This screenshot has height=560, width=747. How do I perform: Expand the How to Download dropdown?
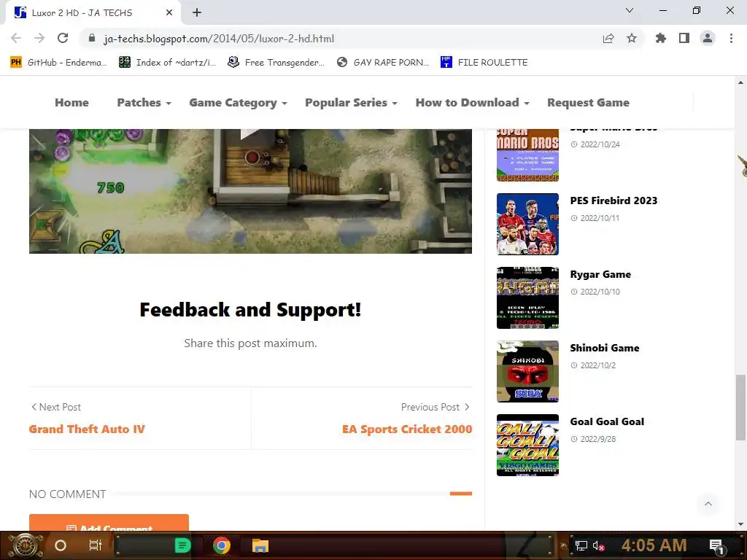coord(472,102)
